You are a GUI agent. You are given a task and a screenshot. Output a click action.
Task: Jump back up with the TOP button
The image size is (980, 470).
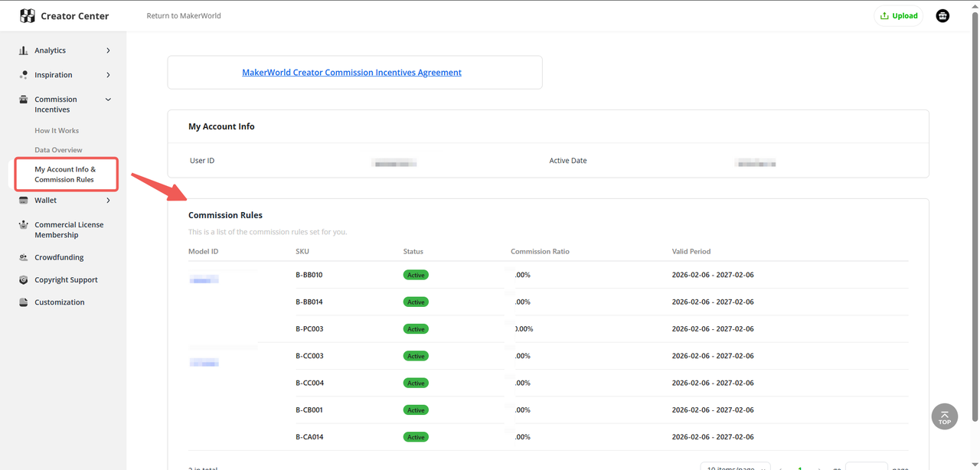click(x=945, y=416)
